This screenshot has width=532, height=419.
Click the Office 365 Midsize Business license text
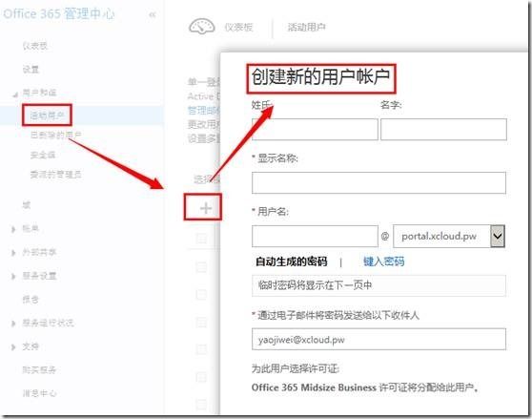tap(365, 388)
